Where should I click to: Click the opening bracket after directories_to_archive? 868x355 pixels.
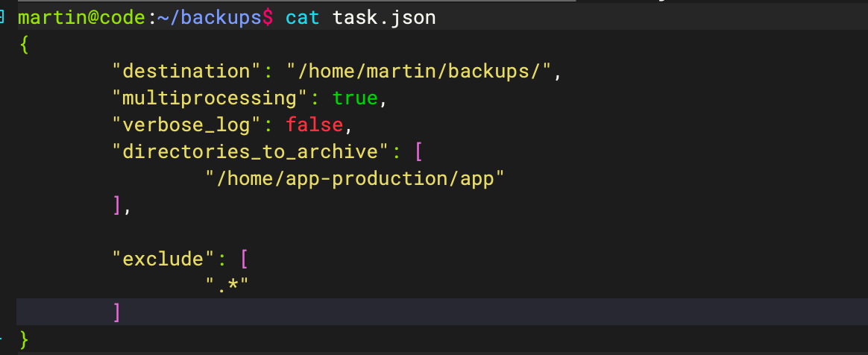(x=418, y=151)
